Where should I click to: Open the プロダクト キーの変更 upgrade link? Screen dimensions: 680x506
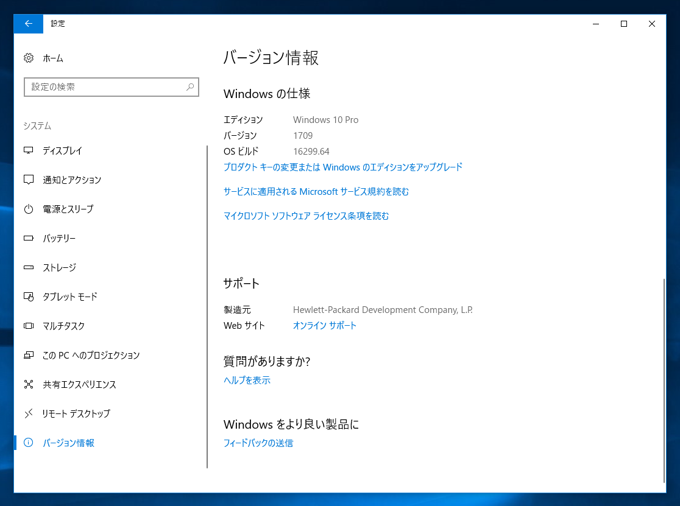[343, 167]
